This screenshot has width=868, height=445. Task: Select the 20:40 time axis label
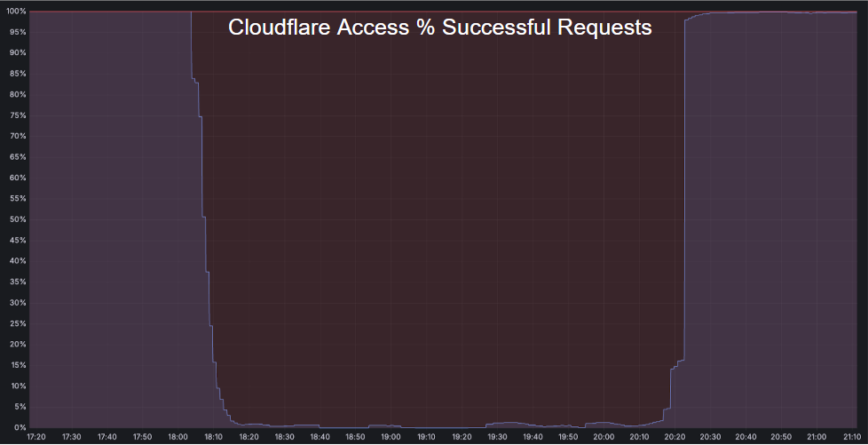click(x=746, y=437)
